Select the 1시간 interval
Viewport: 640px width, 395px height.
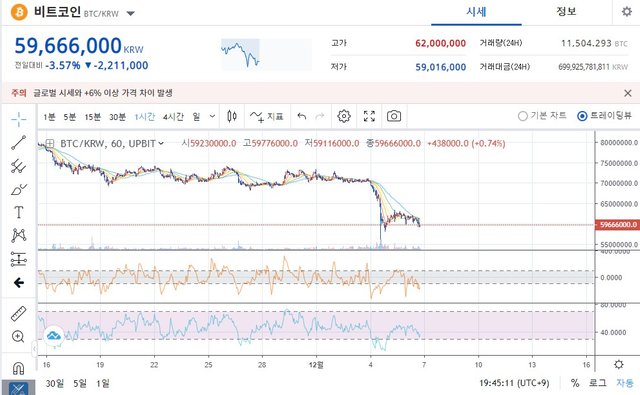tap(144, 117)
